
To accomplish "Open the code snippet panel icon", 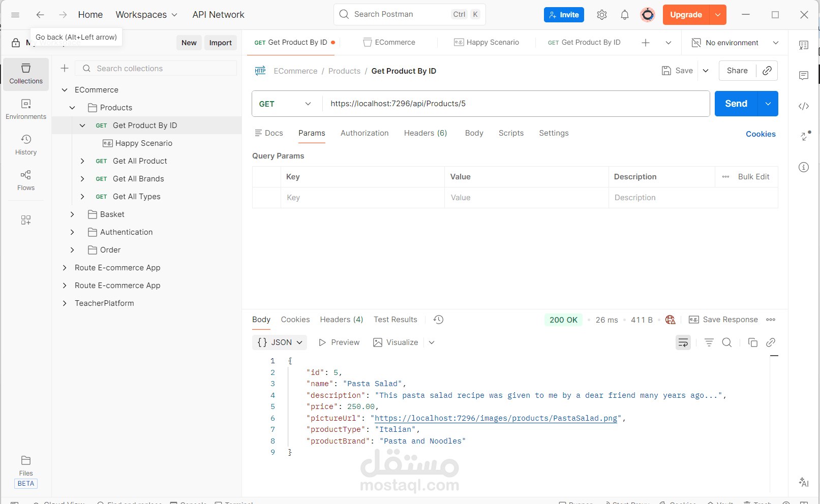I will [804, 106].
